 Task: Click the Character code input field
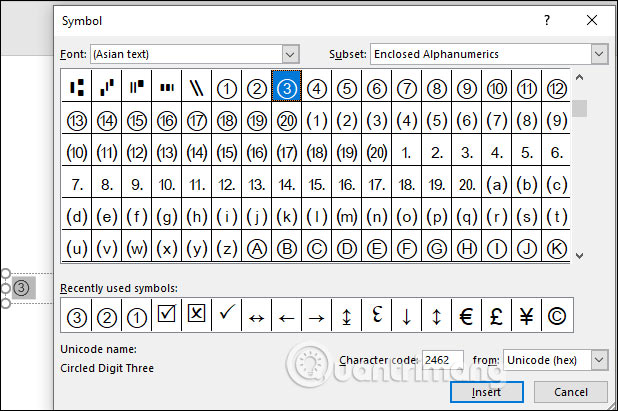pyautogui.click(x=442, y=359)
